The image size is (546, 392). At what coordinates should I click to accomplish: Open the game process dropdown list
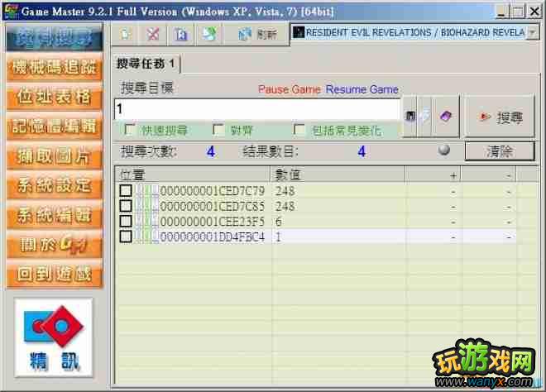coord(532,32)
